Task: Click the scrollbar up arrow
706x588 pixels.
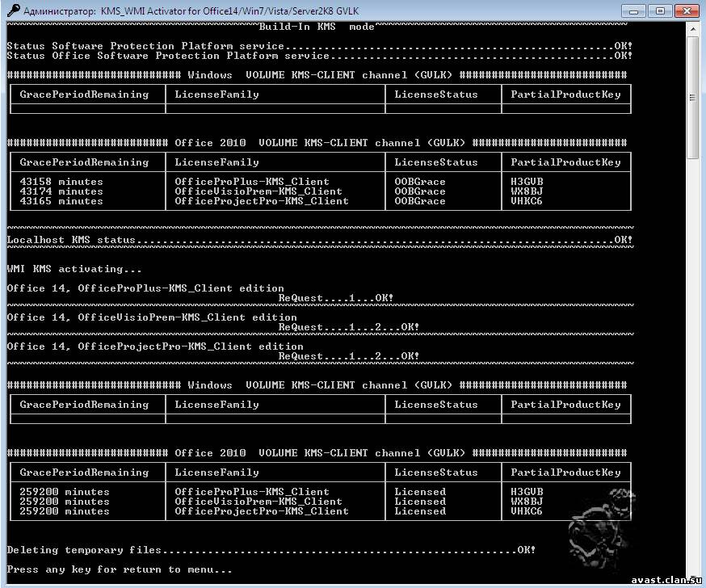Action: click(692, 29)
